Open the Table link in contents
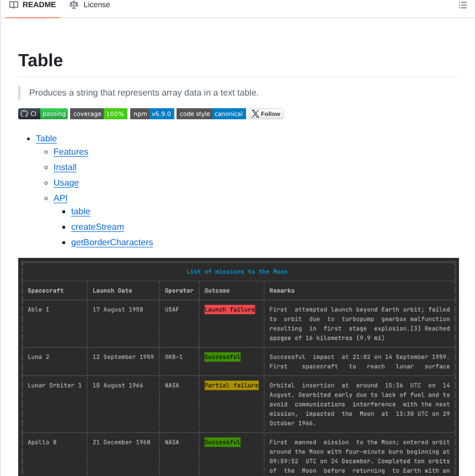The height and width of the screenshot is (476, 475). coord(46,138)
